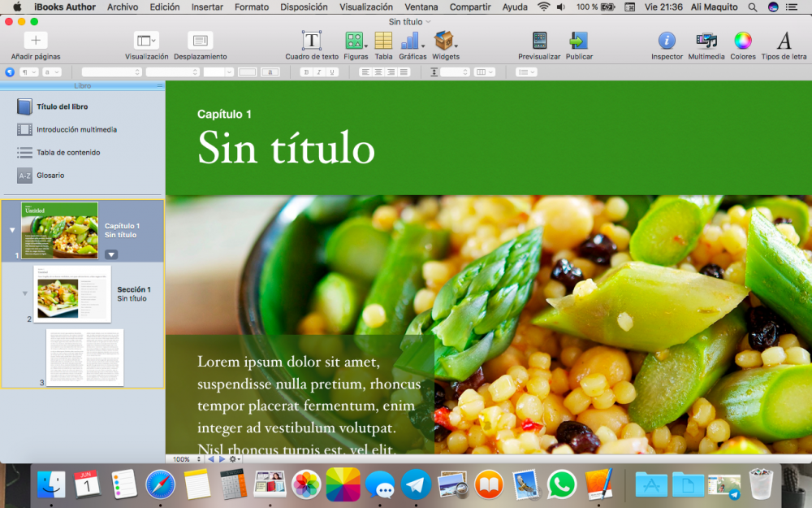Open the Insertar menu

207,7
